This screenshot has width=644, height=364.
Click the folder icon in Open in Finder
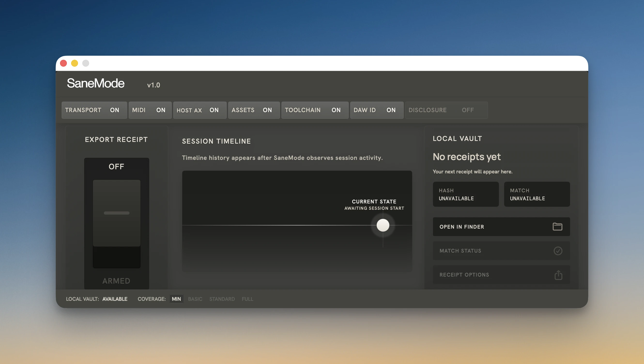coord(557,226)
